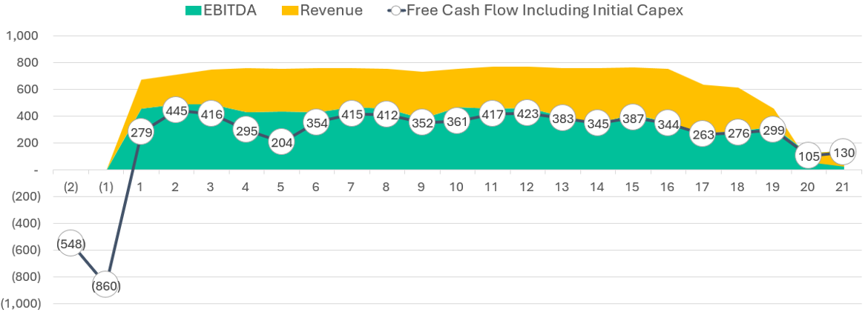Click the 1,000 vertical axis label

tap(25, 36)
